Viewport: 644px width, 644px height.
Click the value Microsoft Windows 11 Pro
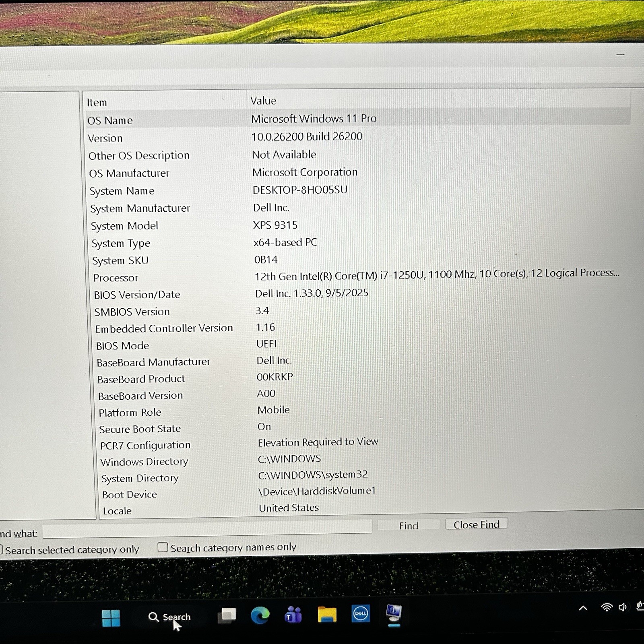[314, 119]
